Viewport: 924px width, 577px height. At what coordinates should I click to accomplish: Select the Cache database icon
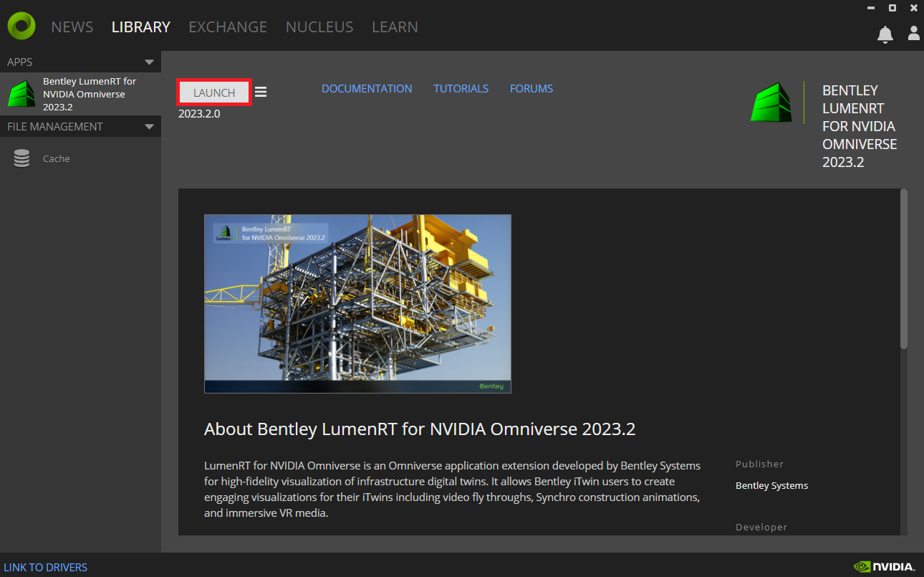pyautogui.click(x=21, y=158)
